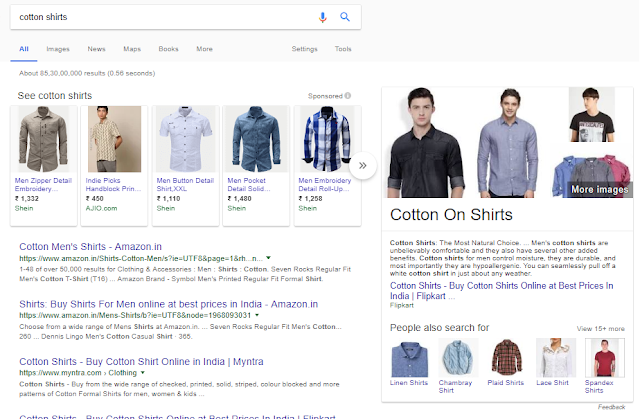
Task: Click the blue search magnifier icon
Action: 345,17
